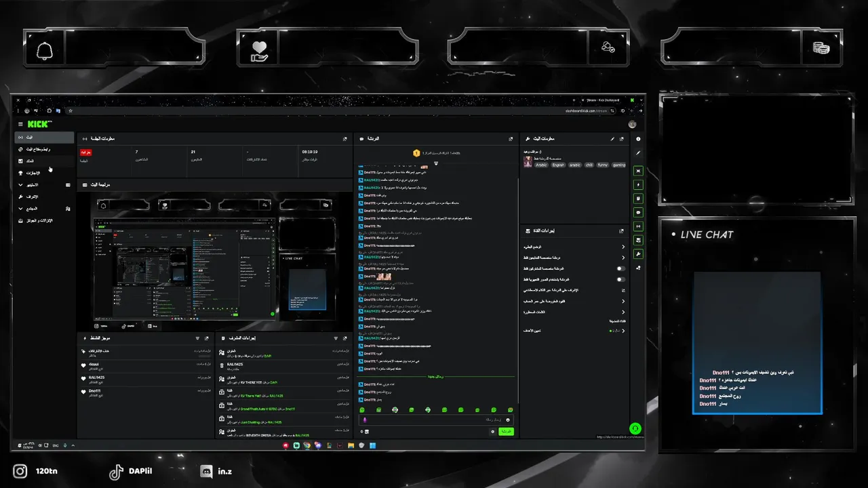
Task: Click the English tag chip
Action: [558, 165]
